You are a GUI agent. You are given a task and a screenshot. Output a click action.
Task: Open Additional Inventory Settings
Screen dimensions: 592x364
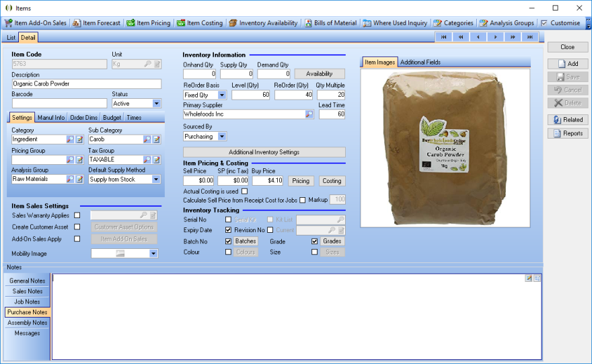[264, 152]
